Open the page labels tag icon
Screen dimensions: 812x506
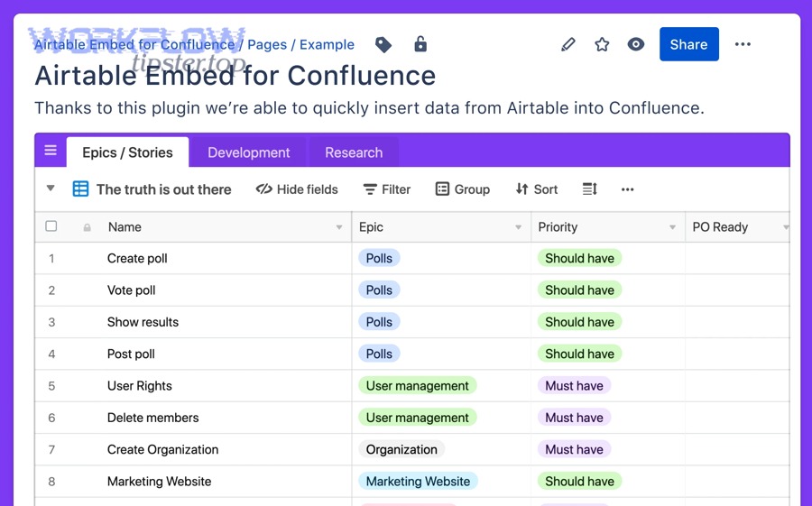pos(383,44)
